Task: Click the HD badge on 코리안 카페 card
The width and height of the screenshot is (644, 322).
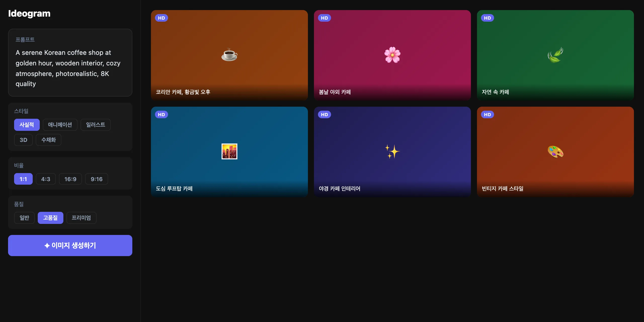Action: coord(162,18)
